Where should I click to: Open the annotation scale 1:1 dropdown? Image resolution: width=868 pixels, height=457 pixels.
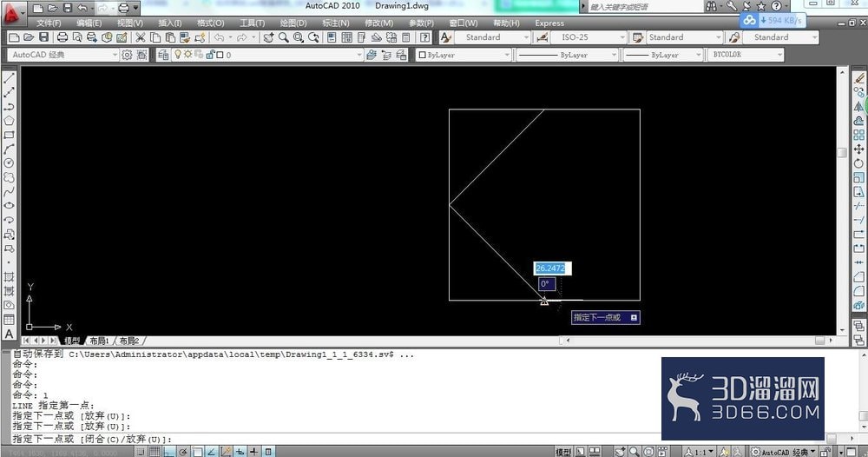pos(700,452)
